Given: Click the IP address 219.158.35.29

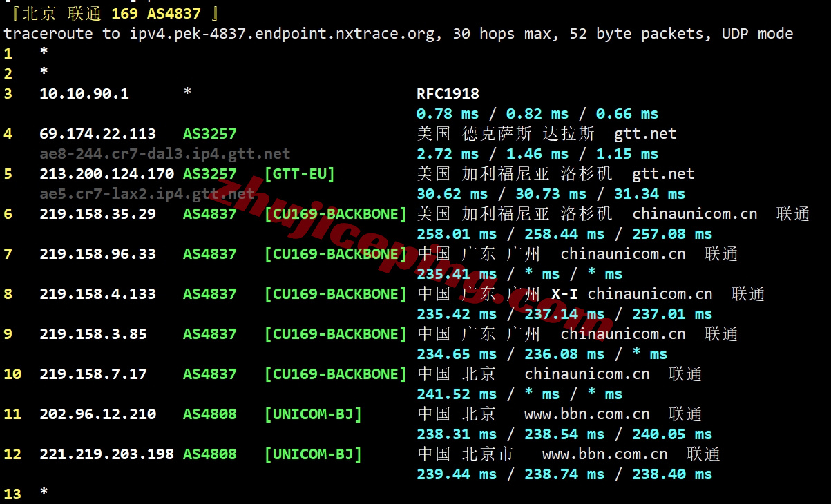Looking at the screenshot, I should [x=97, y=214].
